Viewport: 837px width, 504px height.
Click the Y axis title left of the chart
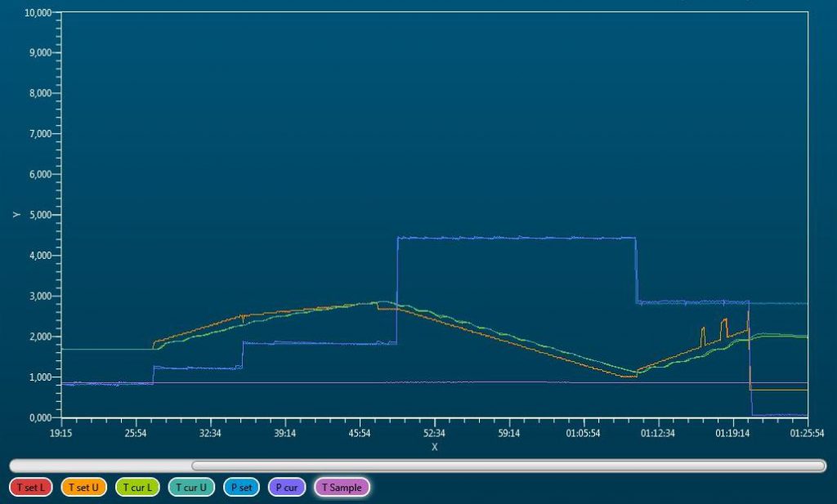tap(15, 215)
